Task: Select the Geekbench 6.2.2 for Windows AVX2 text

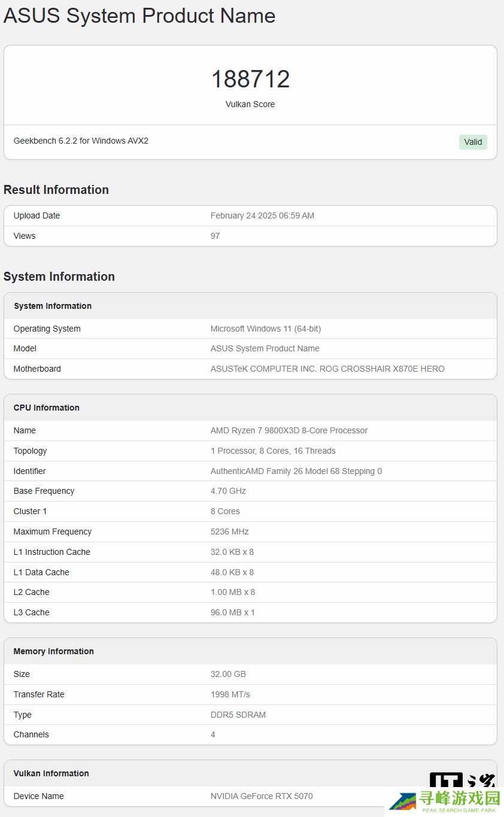Action: [81, 141]
